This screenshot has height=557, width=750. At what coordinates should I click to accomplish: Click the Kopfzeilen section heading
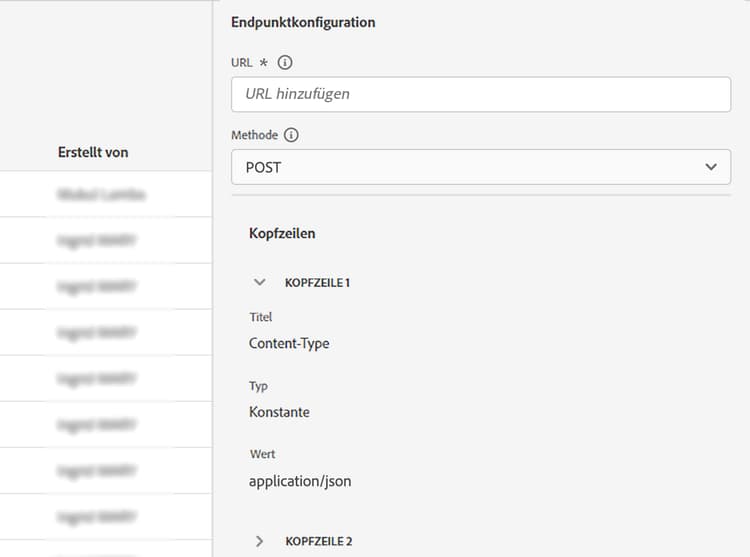(282, 233)
